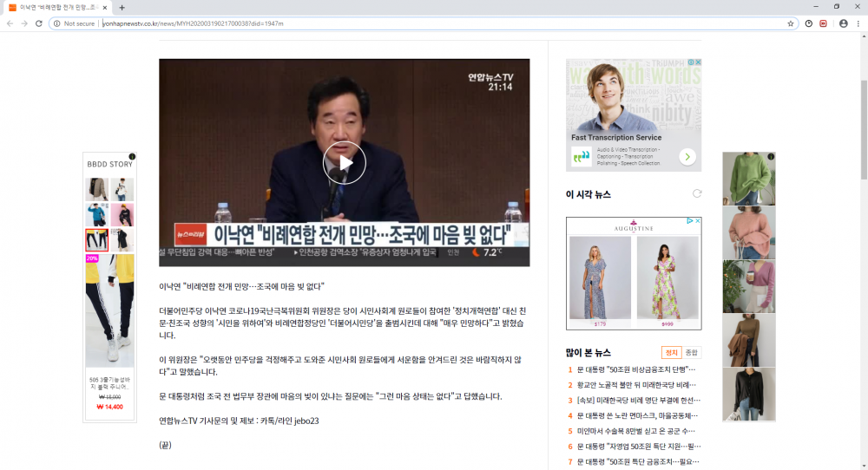The image size is (868, 470).
Task: Click Fast Transcription Service ad heading
Action: point(616,137)
